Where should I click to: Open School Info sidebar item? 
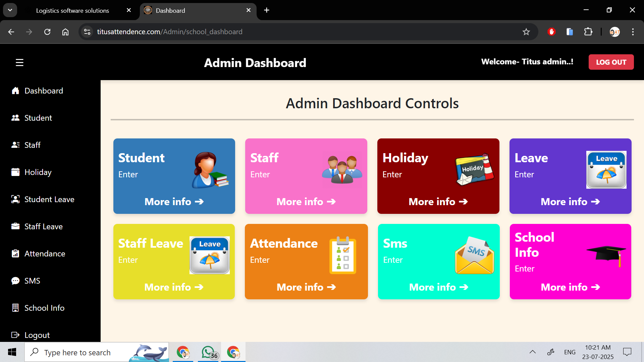click(44, 308)
